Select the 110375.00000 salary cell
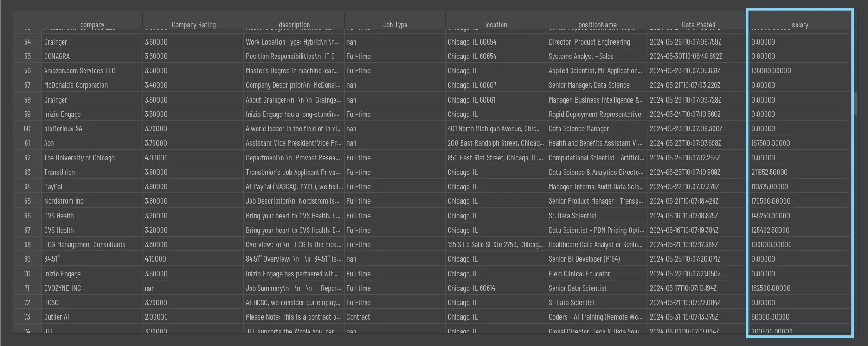Image resolution: width=868 pixels, height=346 pixels. pos(800,186)
